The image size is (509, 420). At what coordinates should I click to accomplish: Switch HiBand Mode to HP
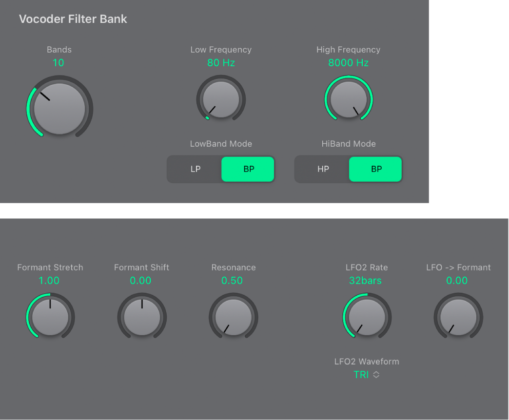322,169
